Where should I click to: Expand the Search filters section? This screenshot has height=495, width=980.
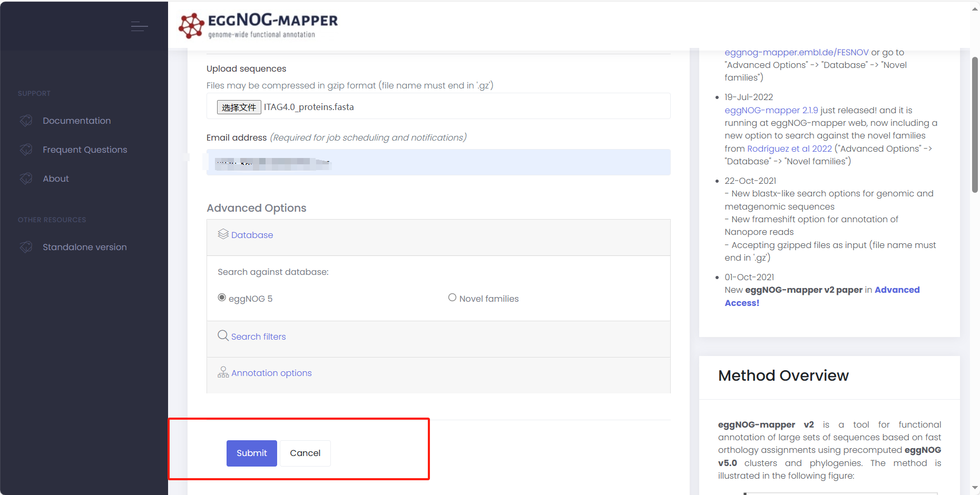(259, 336)
